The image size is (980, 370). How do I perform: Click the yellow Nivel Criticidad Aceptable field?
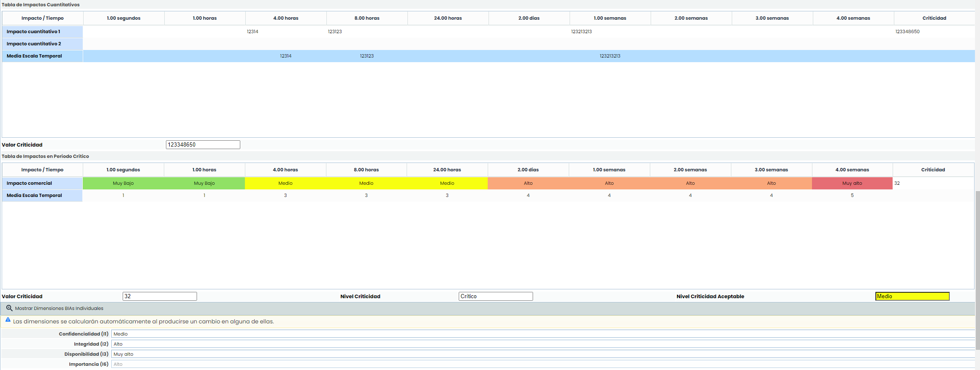[912, 297]
